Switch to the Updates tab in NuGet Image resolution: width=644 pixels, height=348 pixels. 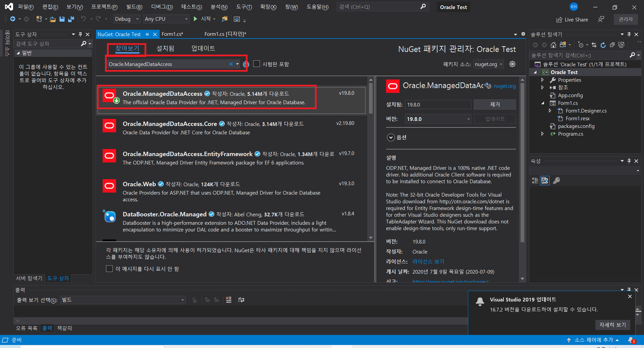pos(203,48)
